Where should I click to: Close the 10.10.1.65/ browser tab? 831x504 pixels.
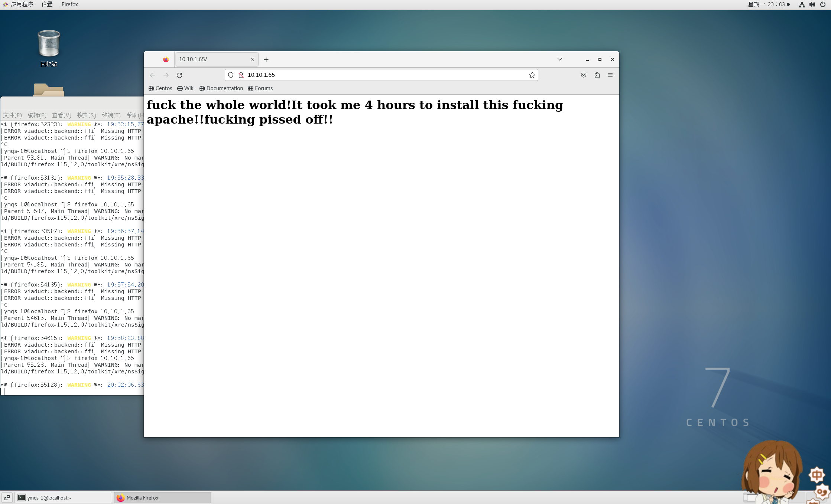[x=252, y=59]
